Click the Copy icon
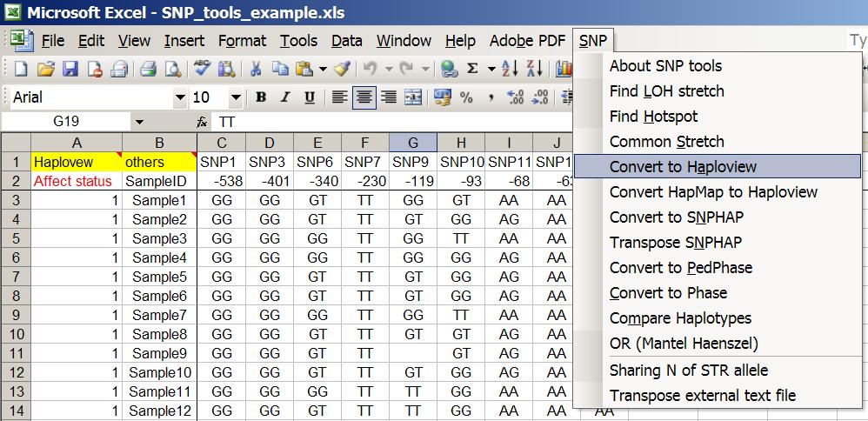This screenshot has width=868, height=421. [x=281, y=70]
